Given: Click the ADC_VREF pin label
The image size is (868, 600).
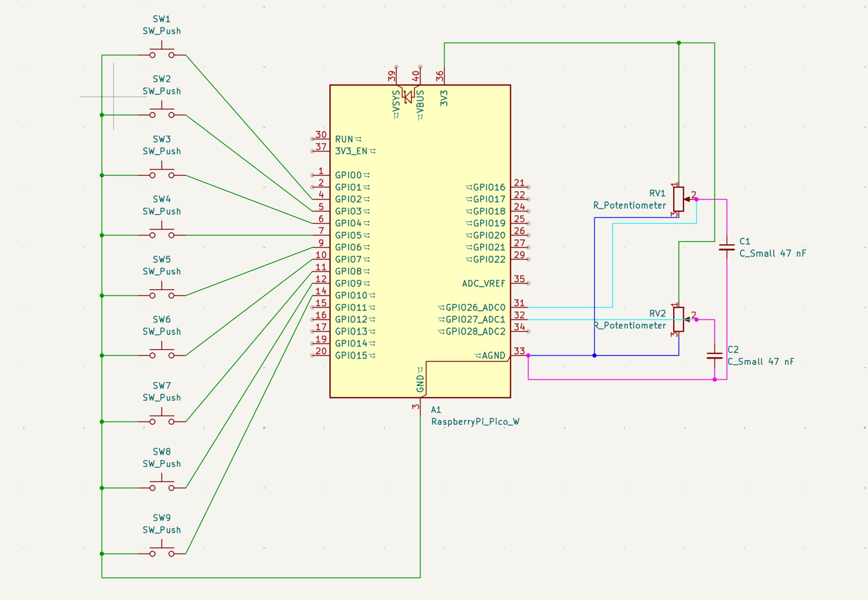Looking at the screenshot, I should tap(484, 283).
